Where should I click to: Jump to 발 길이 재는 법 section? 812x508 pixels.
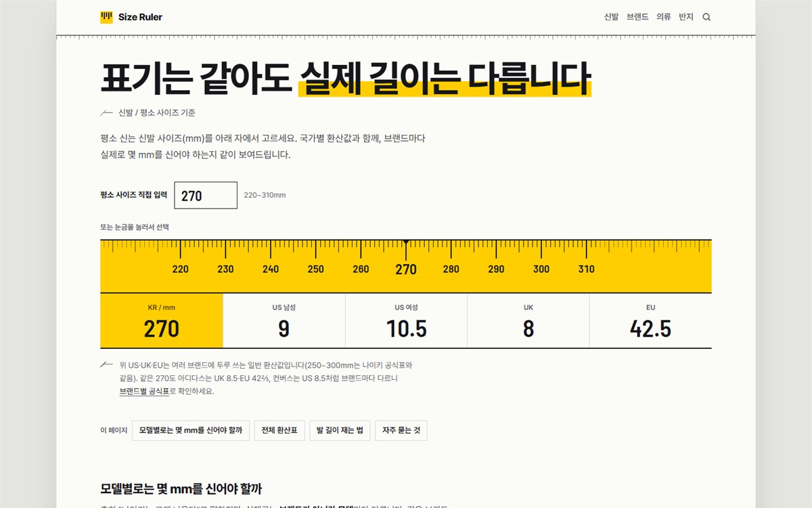click(x=340, y=430)
